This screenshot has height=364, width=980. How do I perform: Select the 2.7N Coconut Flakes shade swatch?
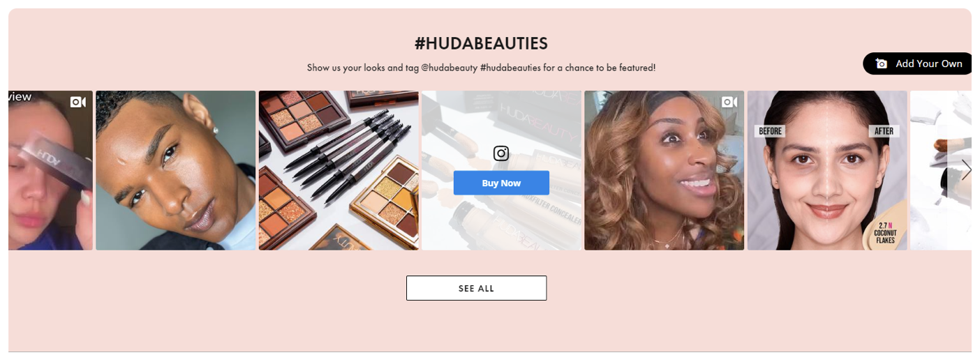coord(884,227)
